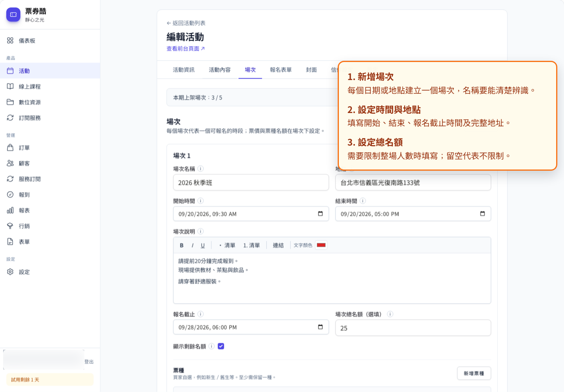The height and width of the screenshot is (392, 564).
Task: Click the 活動 calendar icon in sidebar
Action: pos(10,71)
